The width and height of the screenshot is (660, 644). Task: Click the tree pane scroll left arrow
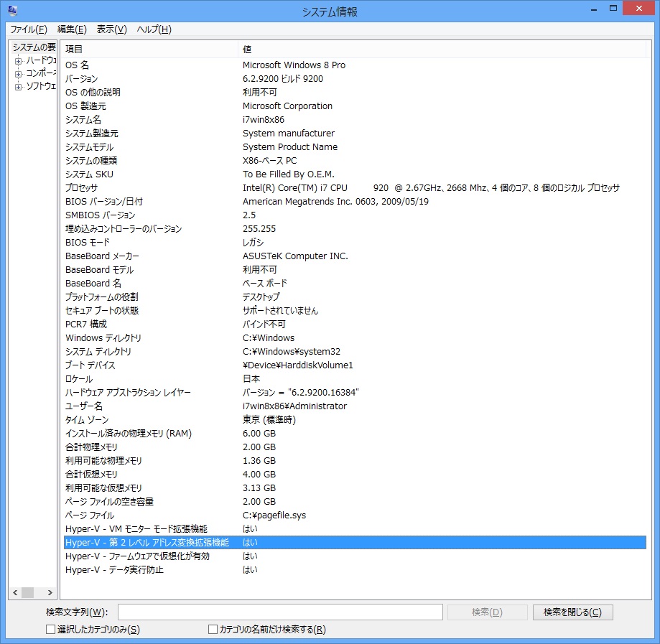coord(15,592)
